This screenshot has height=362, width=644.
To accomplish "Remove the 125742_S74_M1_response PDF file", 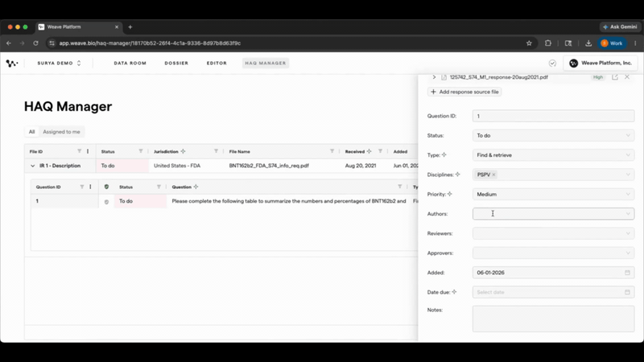I will pyautogui.click(x=627, y=76).
